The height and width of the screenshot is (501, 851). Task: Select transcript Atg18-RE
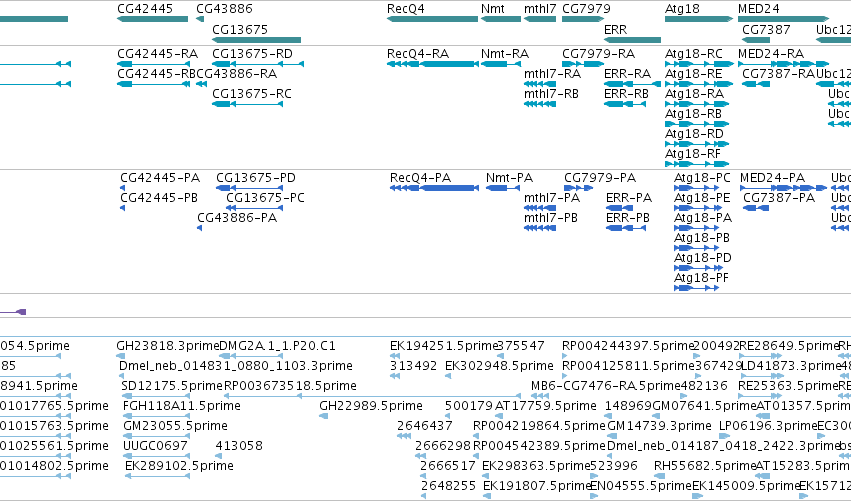[x=694, y=73]
